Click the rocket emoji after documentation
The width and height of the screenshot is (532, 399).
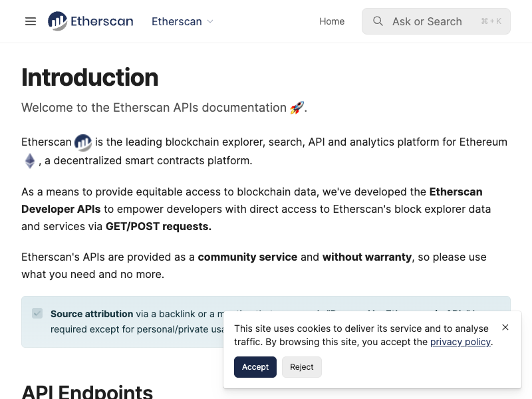(x=297, y=108)
